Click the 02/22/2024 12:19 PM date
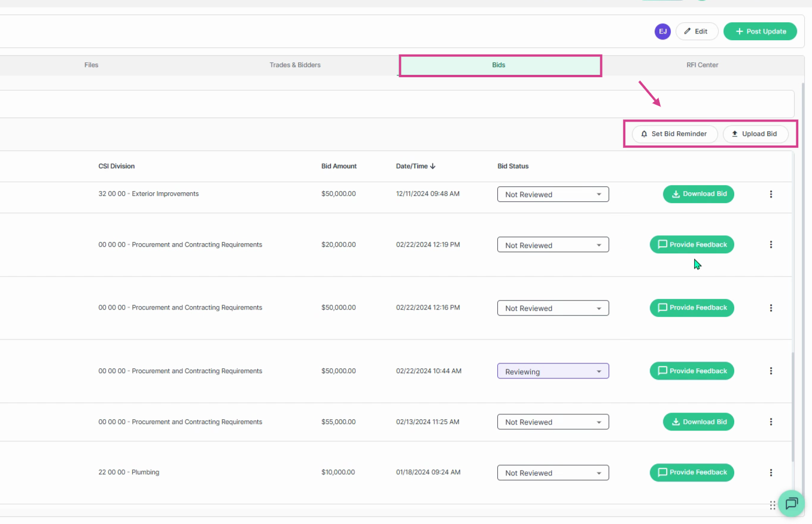 (x=428, y=244)
